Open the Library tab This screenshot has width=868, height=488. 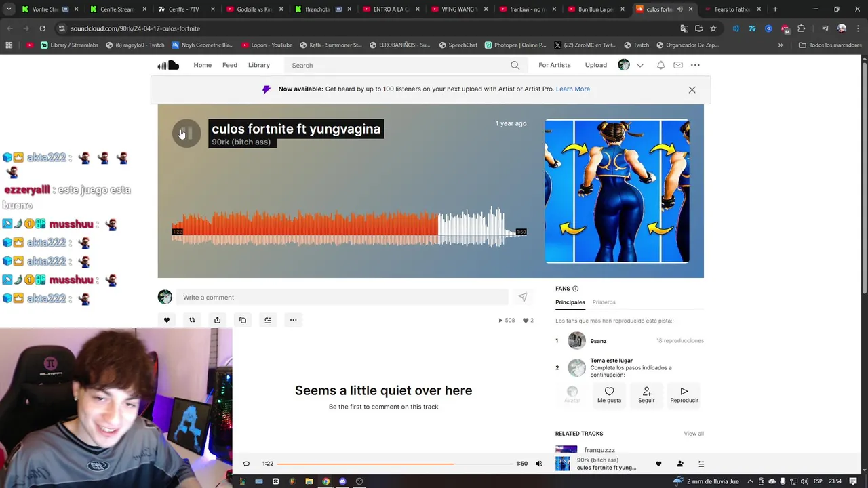point(259,65)
